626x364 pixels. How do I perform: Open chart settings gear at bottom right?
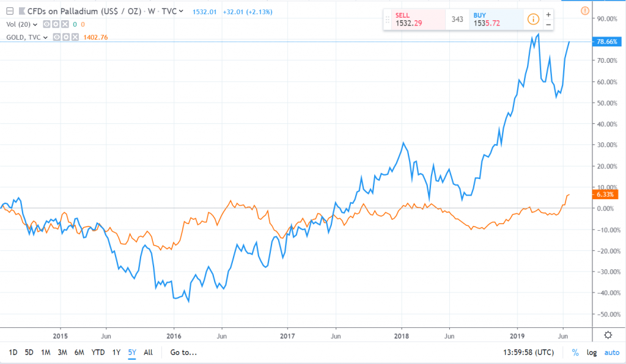pos(608,335)
